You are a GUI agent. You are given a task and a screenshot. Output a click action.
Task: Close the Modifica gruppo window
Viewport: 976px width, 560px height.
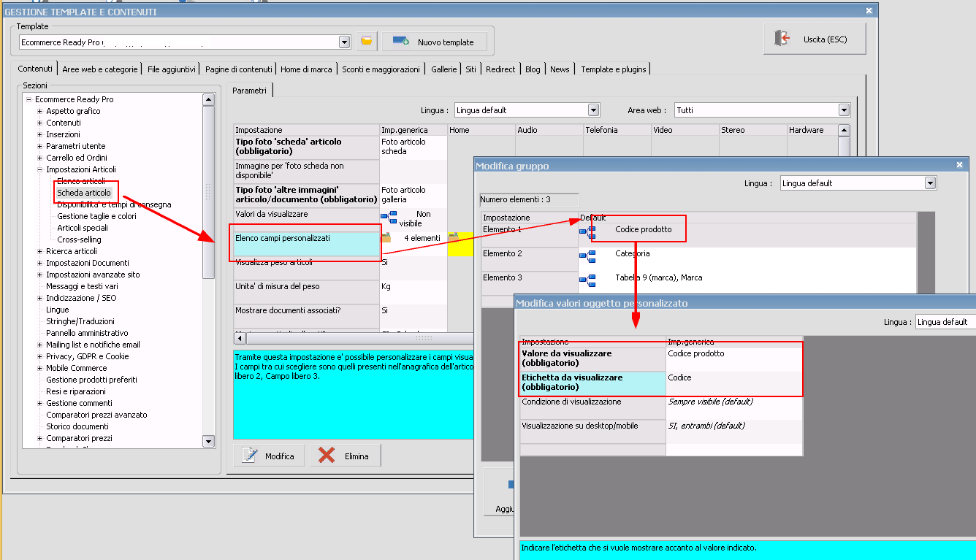pos(960,165)
